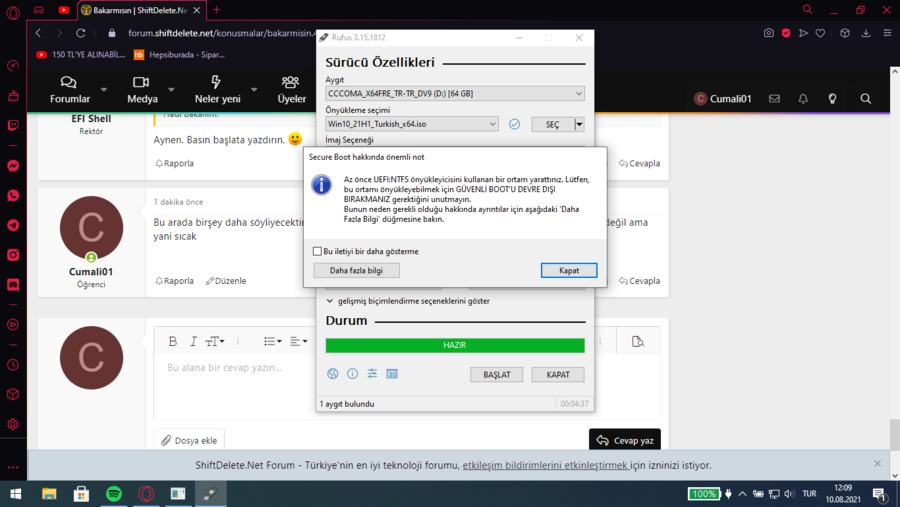Open the Neler yeni menu
The image size is (900, 507).
[x=217, y=90]
